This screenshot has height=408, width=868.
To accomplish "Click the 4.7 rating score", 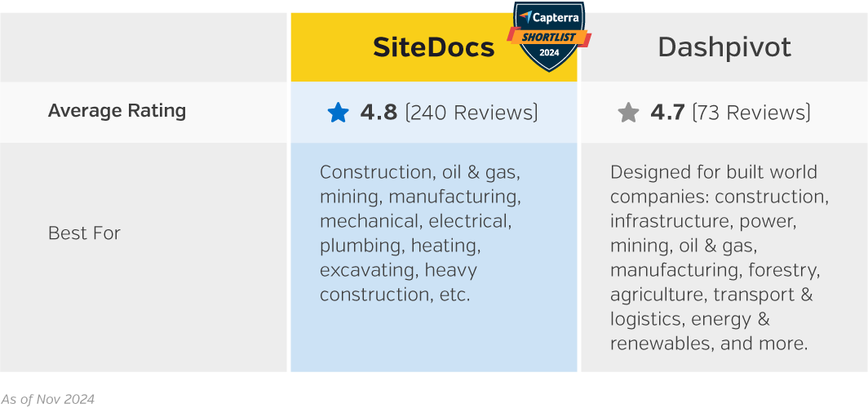I will 667,113.
